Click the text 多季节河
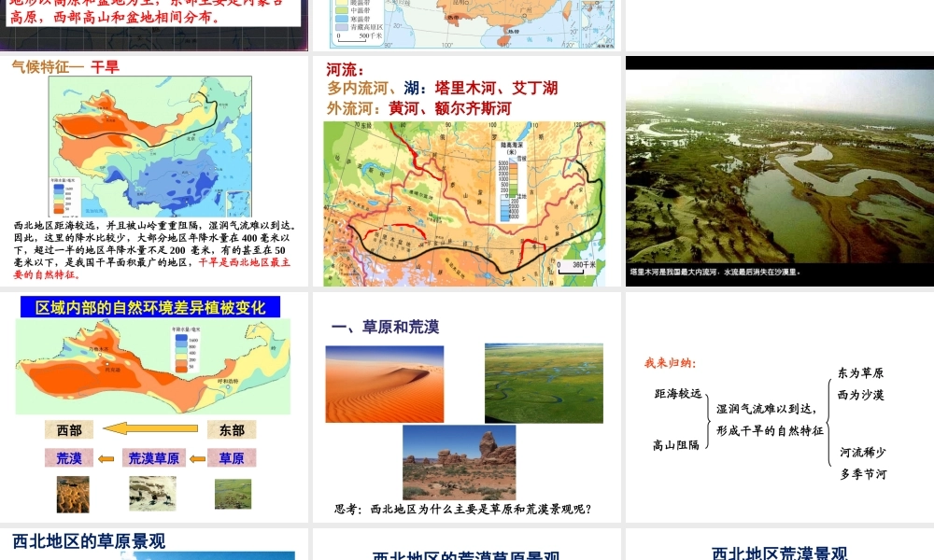934x560 pixels. [863, 474]
